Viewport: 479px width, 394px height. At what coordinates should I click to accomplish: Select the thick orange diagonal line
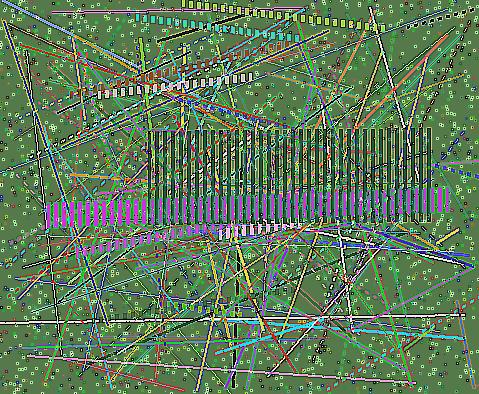pyautogui.click(x=402, y=82)
